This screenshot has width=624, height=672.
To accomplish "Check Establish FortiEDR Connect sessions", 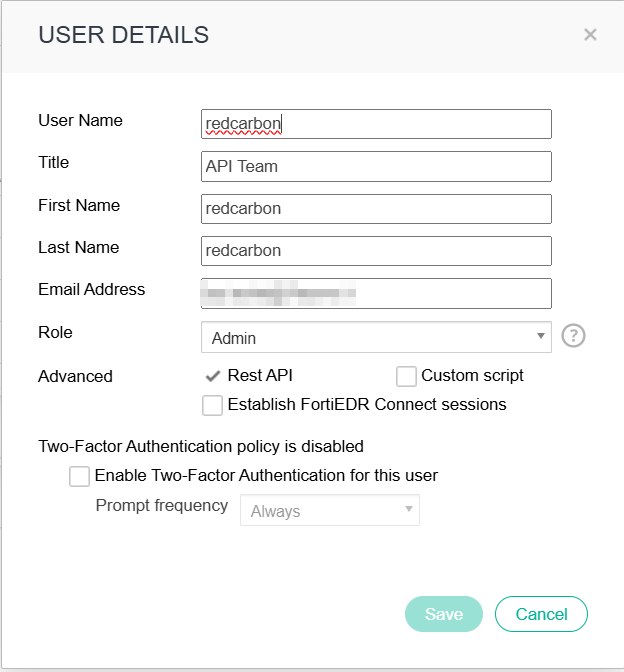I will coord(212,405).
